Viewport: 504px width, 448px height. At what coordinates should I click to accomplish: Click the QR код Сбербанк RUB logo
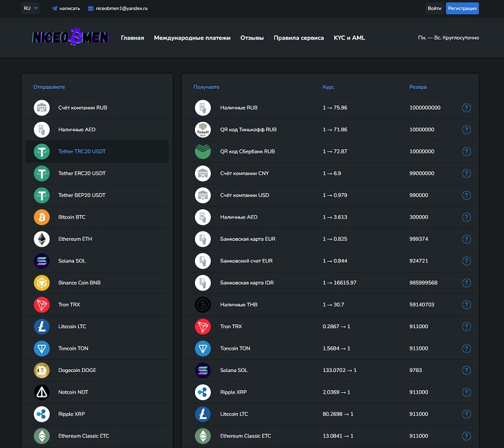point(202,151)
